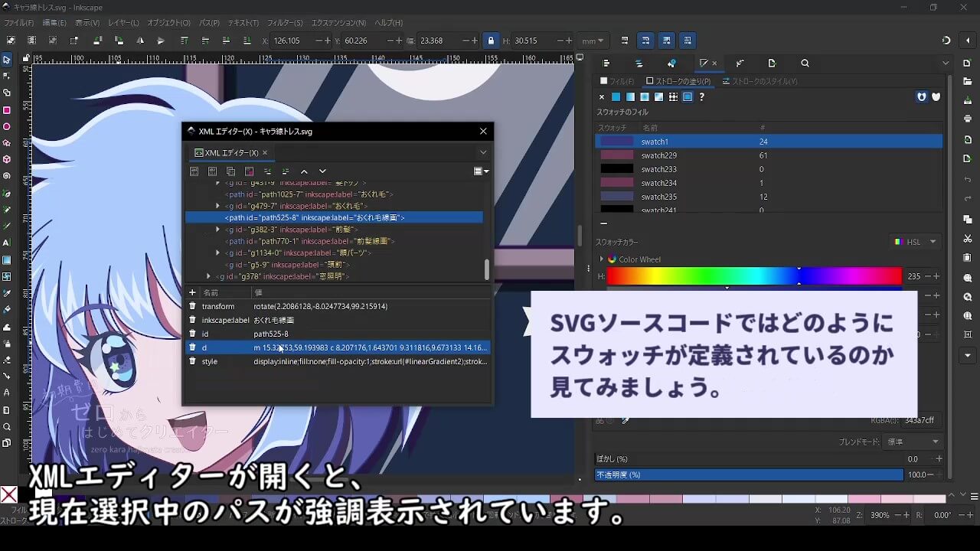Open the HSL colour mode dropdown
Viewport: 980px width, 551px height.
[916, 242]
